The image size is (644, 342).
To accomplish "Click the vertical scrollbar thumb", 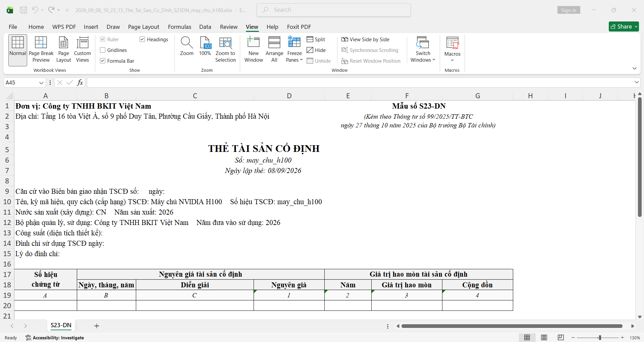I will click(640, 157).
